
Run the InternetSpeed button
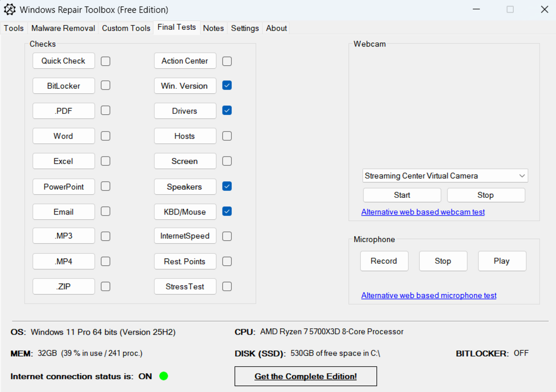click(x=185, y=236)
